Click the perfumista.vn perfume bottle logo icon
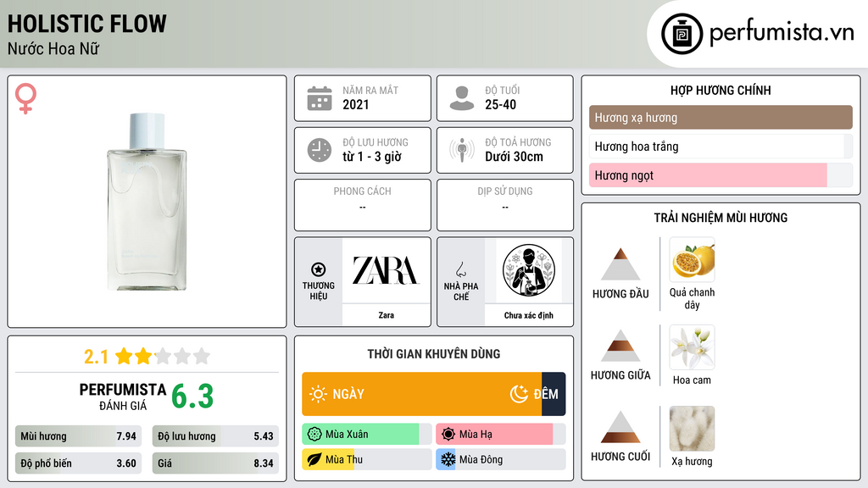The height and width of the screenshot is (488, 868). 682,34
